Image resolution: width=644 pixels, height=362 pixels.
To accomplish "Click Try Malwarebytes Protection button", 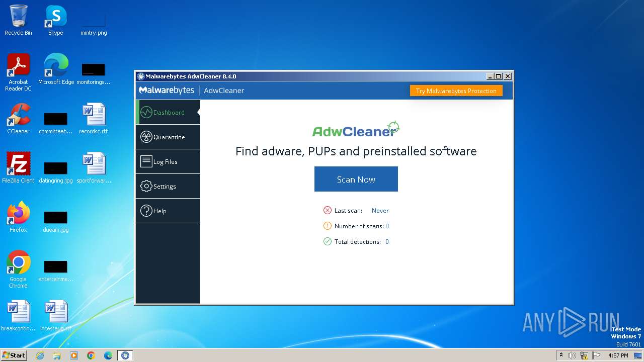I will (456, 91).
